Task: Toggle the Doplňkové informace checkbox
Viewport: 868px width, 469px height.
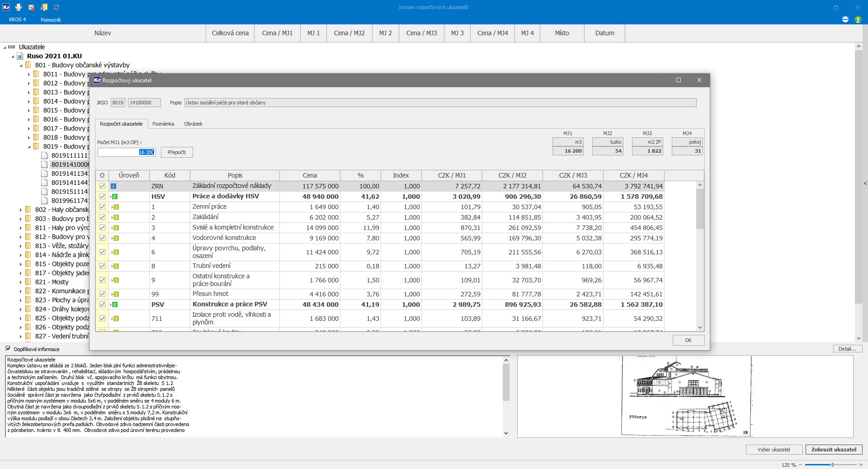Action: [x=8, y=349]
